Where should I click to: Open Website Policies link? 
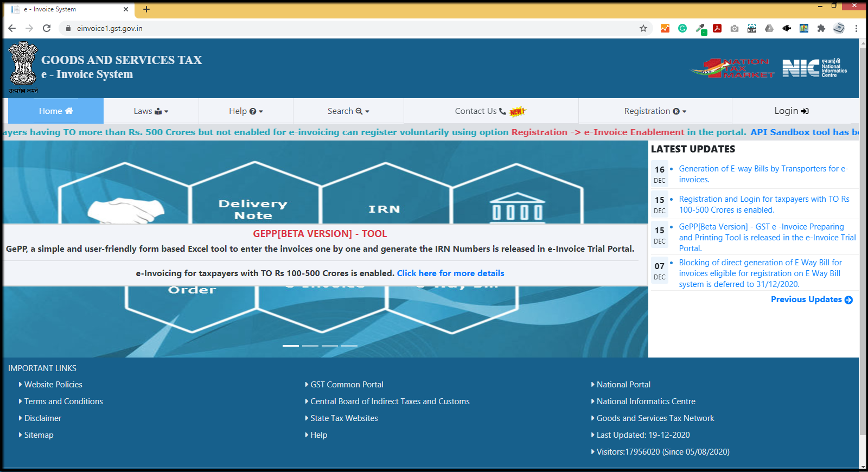(53, 385)
